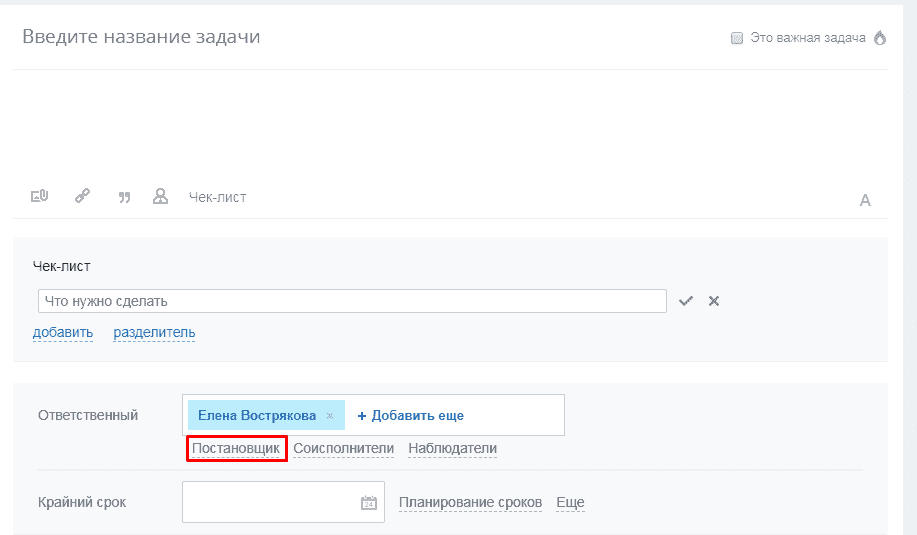The height and width of the screenshot is (535, 917).
Task: Click the quote icon in editor toolbar
Action: pos(125,198)
